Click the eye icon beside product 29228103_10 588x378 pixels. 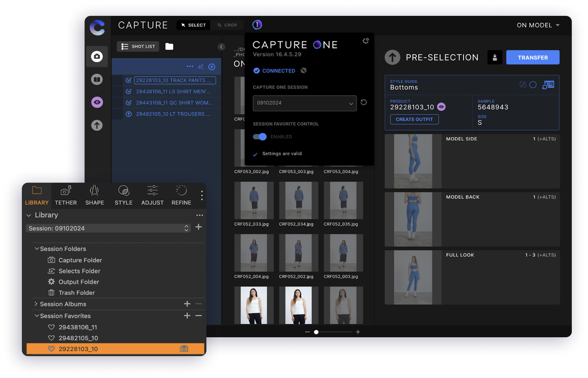(x=441, y=107)
